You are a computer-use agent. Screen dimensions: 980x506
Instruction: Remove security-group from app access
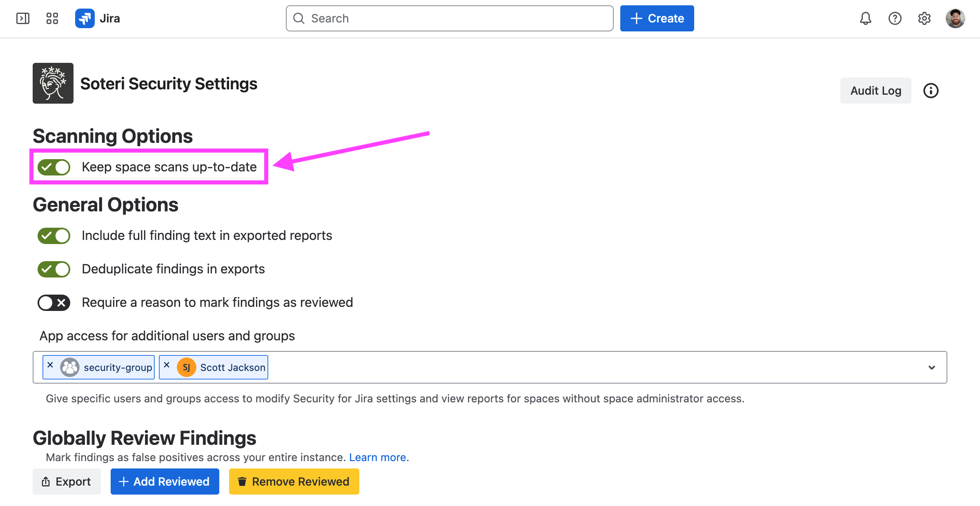(x=50, y=365)
